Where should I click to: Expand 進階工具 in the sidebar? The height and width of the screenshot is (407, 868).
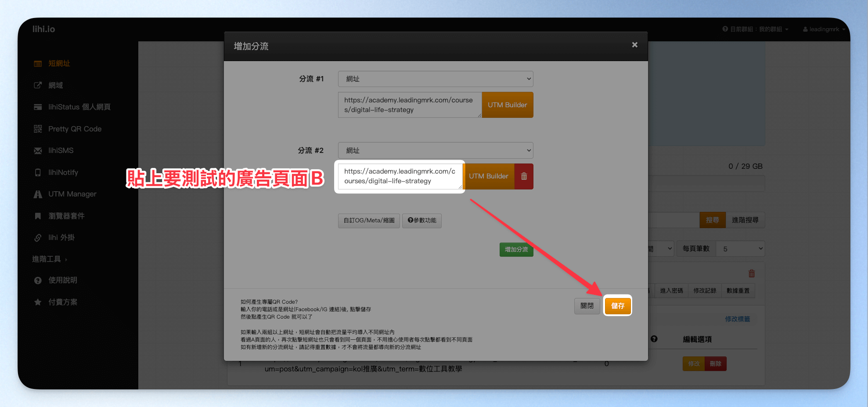pos(50,259)
